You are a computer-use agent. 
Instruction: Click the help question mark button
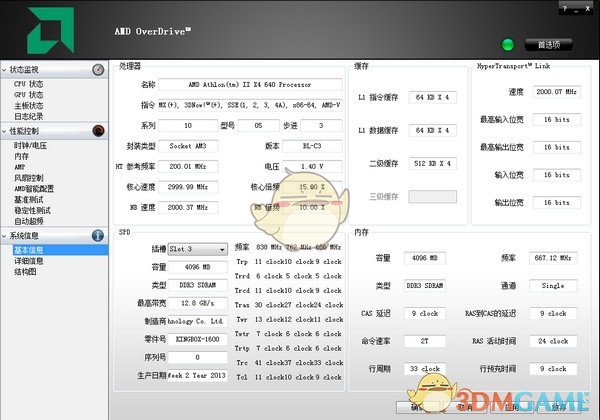tap(565, 8)
